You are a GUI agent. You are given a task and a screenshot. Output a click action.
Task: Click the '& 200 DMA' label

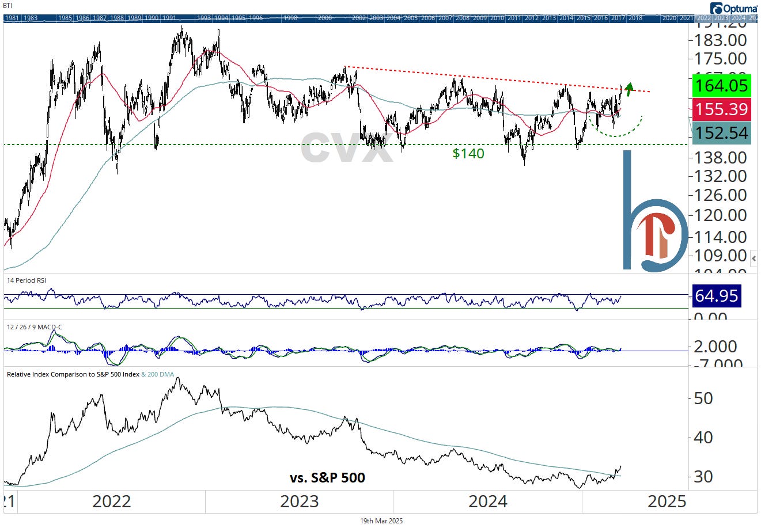[x=158, y=374]
